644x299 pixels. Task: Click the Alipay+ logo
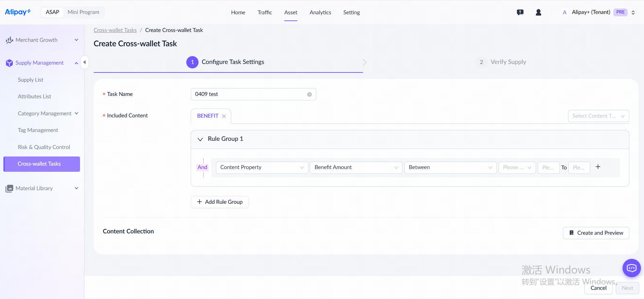click(x=18, y=12)
